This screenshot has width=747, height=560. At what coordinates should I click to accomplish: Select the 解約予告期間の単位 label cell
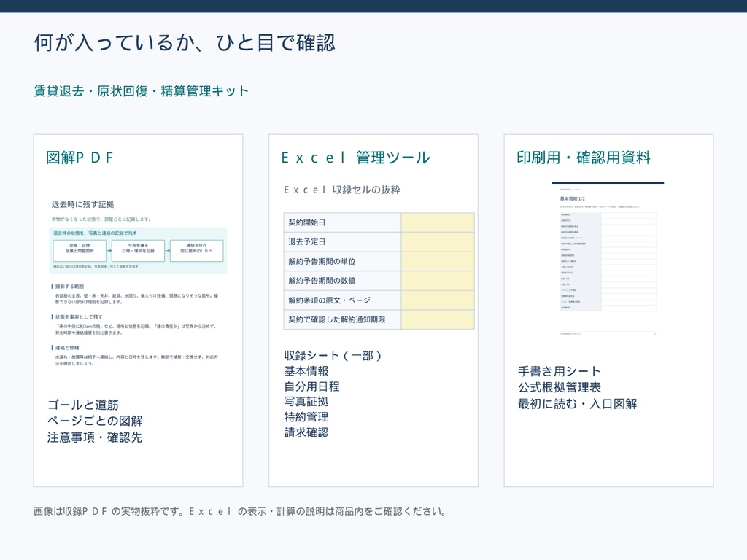tap(343, 262)
